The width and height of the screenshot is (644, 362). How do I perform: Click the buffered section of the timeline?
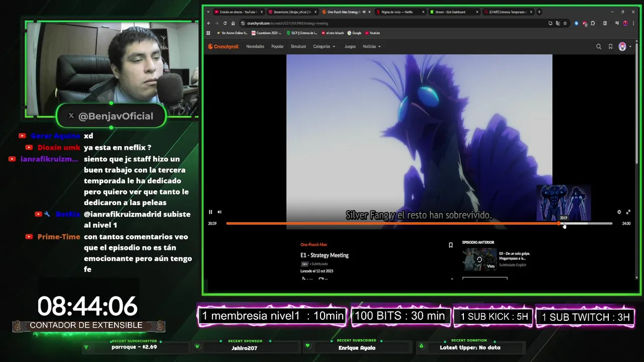pyautogui.click(x=575, y=223)
